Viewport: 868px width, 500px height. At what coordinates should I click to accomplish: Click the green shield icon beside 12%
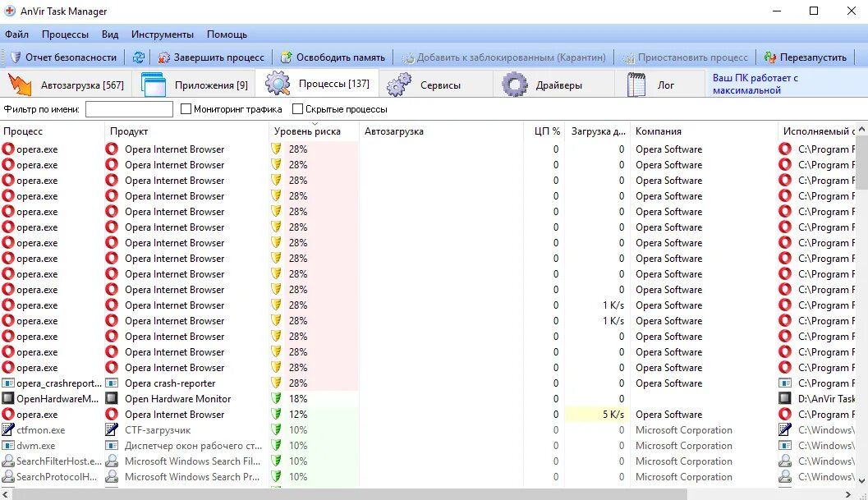(276, 414)
